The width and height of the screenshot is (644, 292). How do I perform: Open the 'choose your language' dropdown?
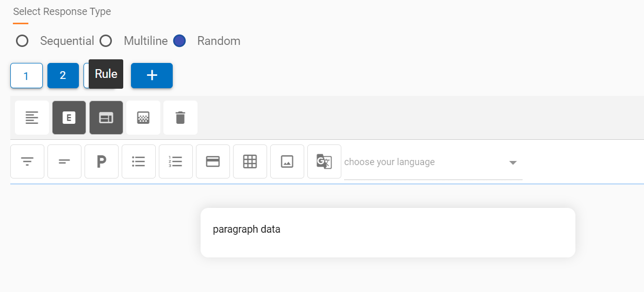click(433, 162)
